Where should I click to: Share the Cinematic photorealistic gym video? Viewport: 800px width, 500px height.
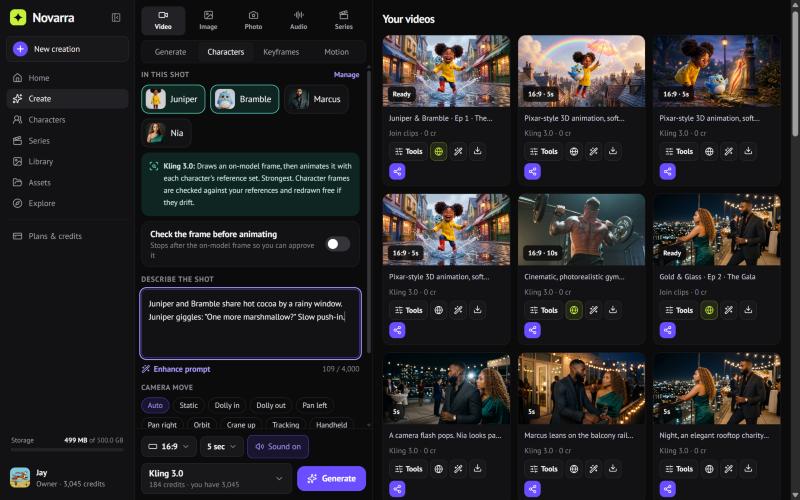pyautogui.click(x=532, y=330)
